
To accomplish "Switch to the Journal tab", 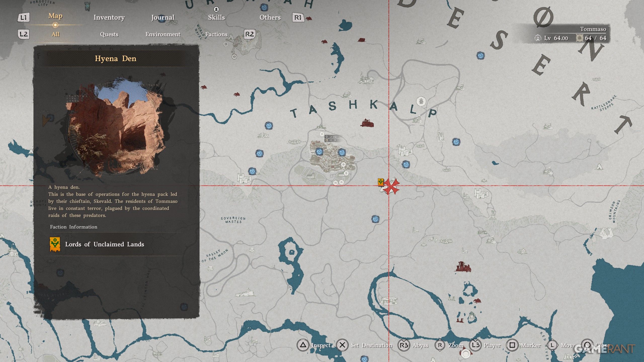I will click(x=163, y=17).
